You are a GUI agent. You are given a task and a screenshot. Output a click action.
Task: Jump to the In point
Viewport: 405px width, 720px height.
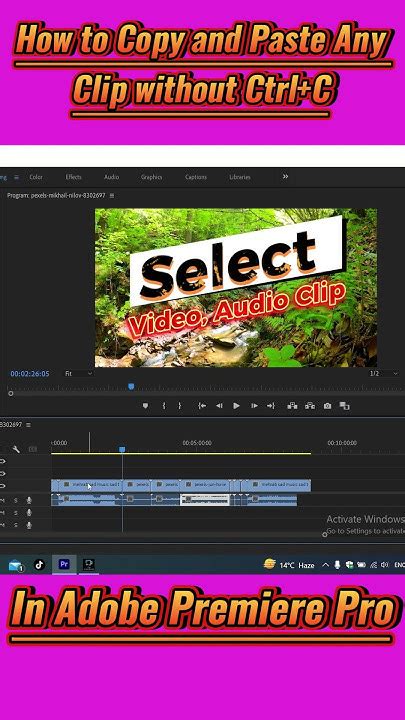[x=202, y=406]
